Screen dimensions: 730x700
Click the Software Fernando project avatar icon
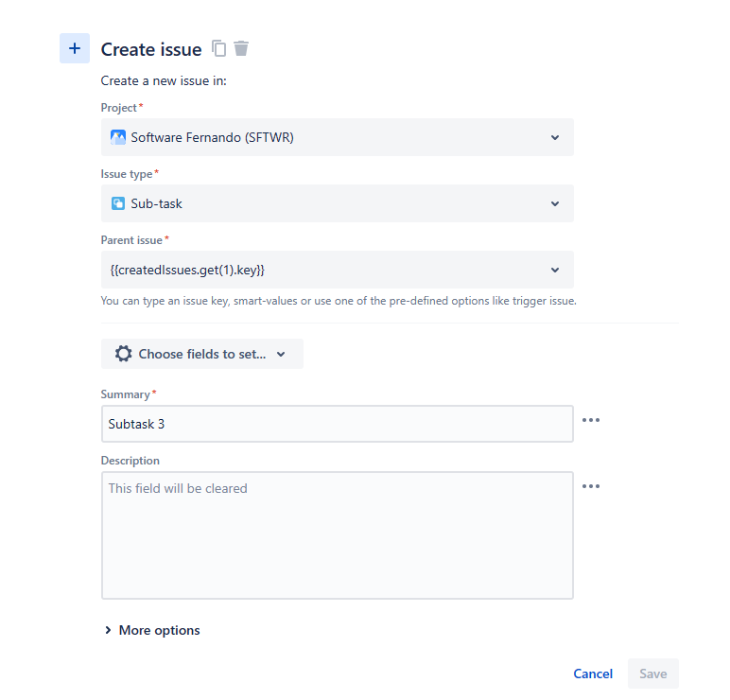pos(118,137)
